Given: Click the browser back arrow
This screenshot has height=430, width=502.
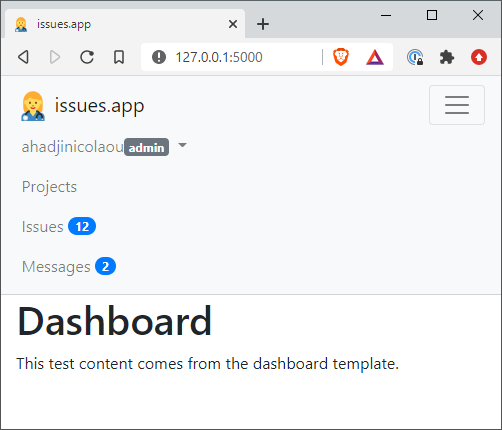Looking at the screenshot, I should (23, 57).
